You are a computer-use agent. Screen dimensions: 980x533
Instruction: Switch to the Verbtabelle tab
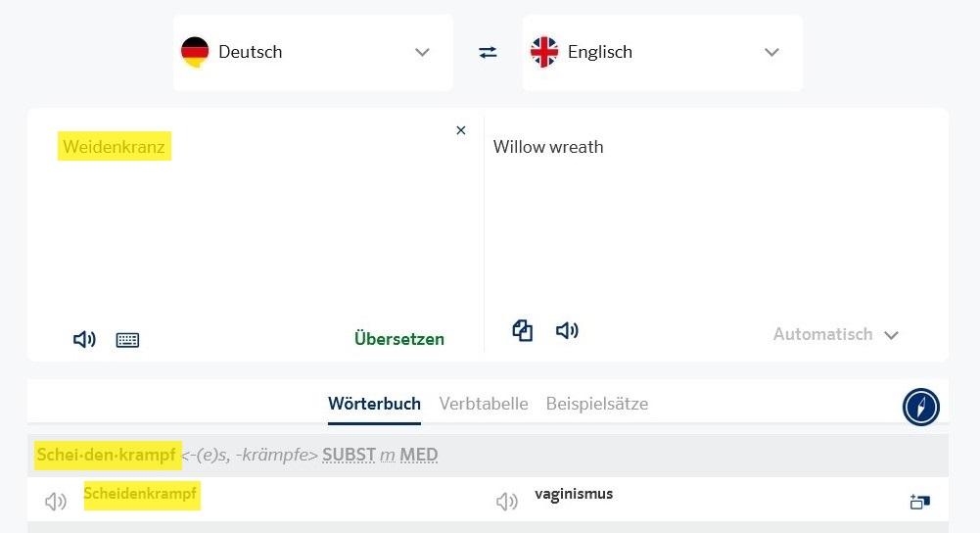[484, 404]
